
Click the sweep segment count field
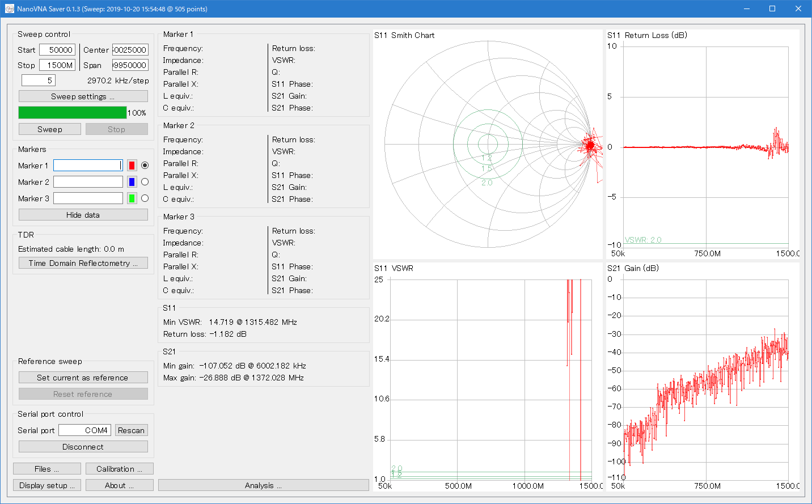point(39,81)
